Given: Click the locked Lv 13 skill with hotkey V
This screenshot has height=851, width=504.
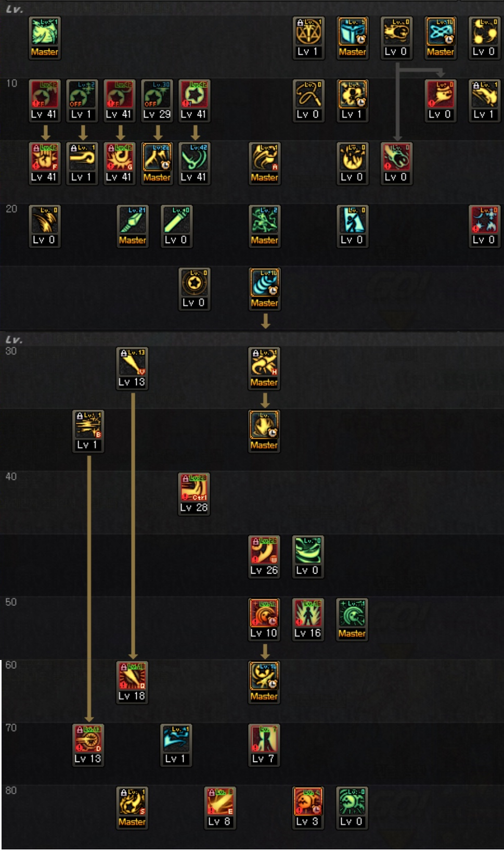Looking at the screenshot, I should 132,363.
